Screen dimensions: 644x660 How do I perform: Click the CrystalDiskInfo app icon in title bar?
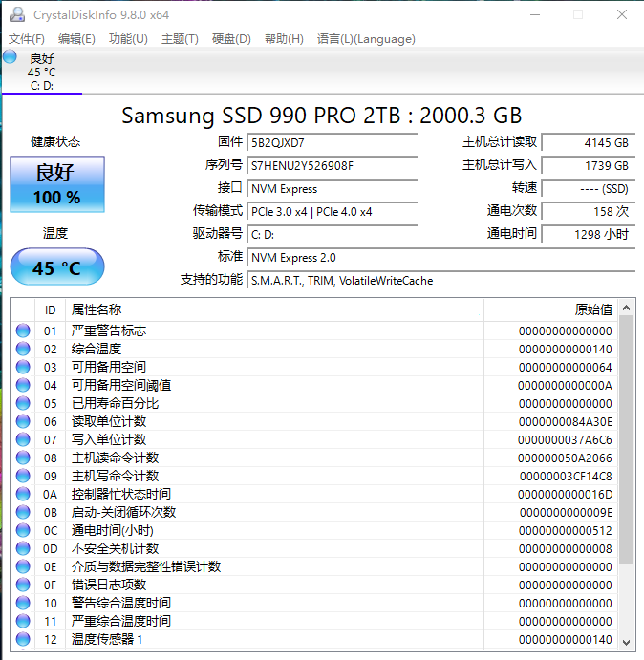click(17, 14)
